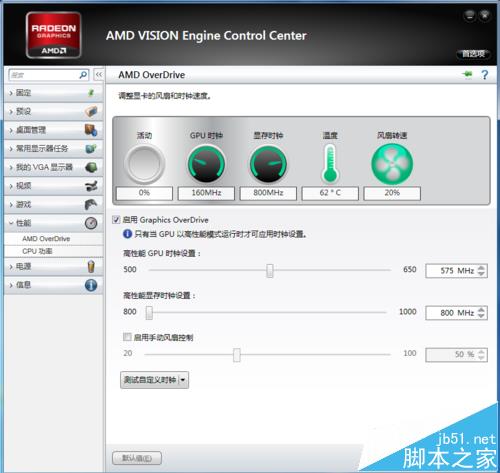This screenshot has width=500, height=473.
Task: Click the 电源 battery icon
Action: 91,267
